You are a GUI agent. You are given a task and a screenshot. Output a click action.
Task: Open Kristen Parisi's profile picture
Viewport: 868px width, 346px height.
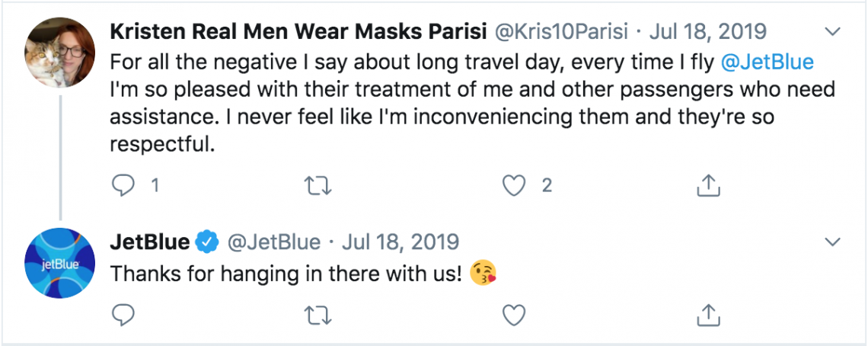click(x=60, y=50)
